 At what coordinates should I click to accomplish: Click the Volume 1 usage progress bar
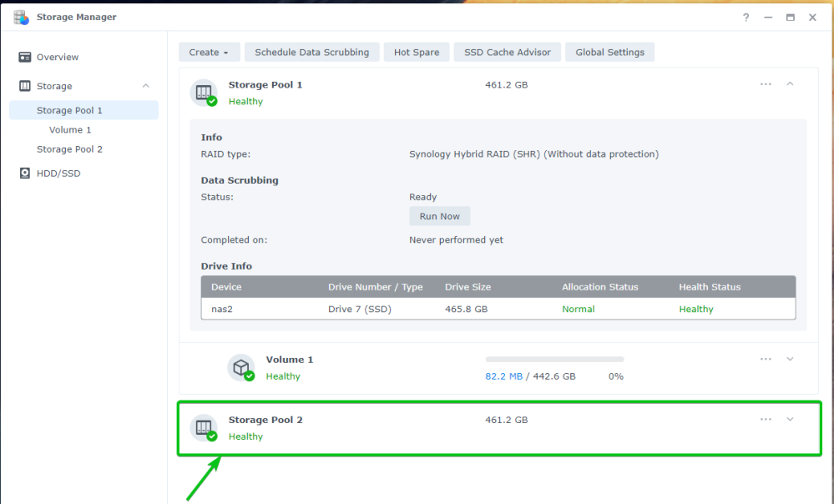tap(554, 360)
